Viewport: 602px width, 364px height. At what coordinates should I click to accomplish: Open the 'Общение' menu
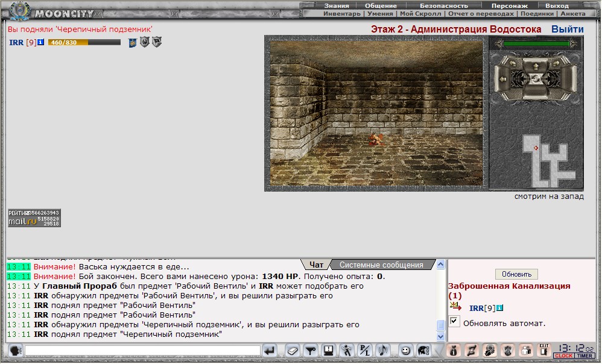[x=381, y=6]
